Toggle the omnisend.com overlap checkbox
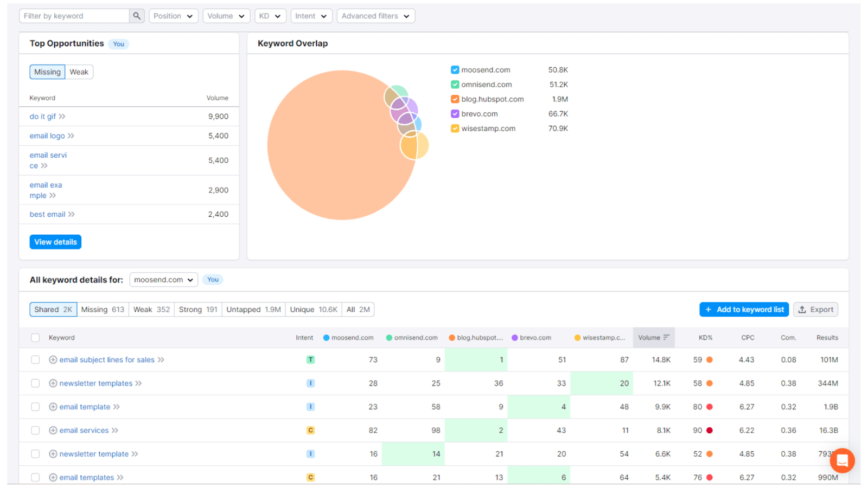Image resolution: width=868 pixels, height=488 pixels. (455, 85)
